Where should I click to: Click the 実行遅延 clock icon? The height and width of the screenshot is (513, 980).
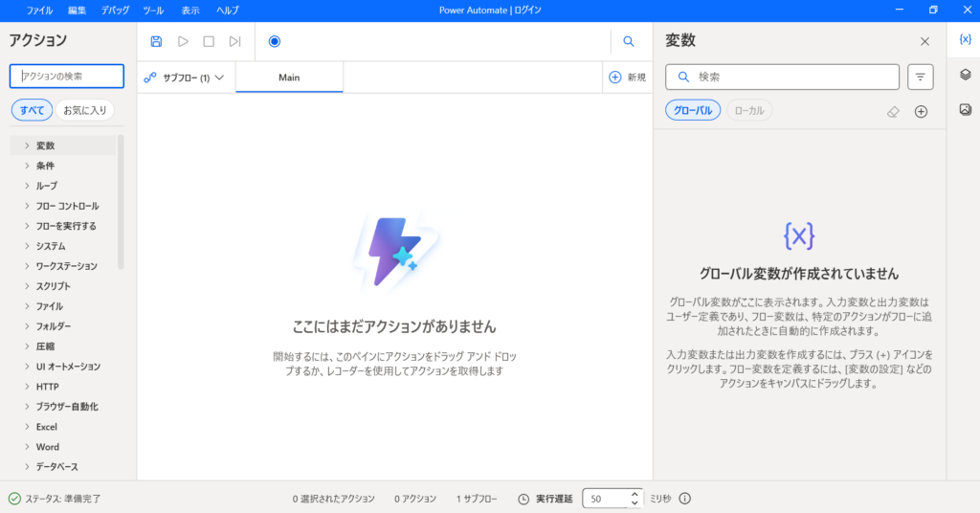[x=523, y=499]
